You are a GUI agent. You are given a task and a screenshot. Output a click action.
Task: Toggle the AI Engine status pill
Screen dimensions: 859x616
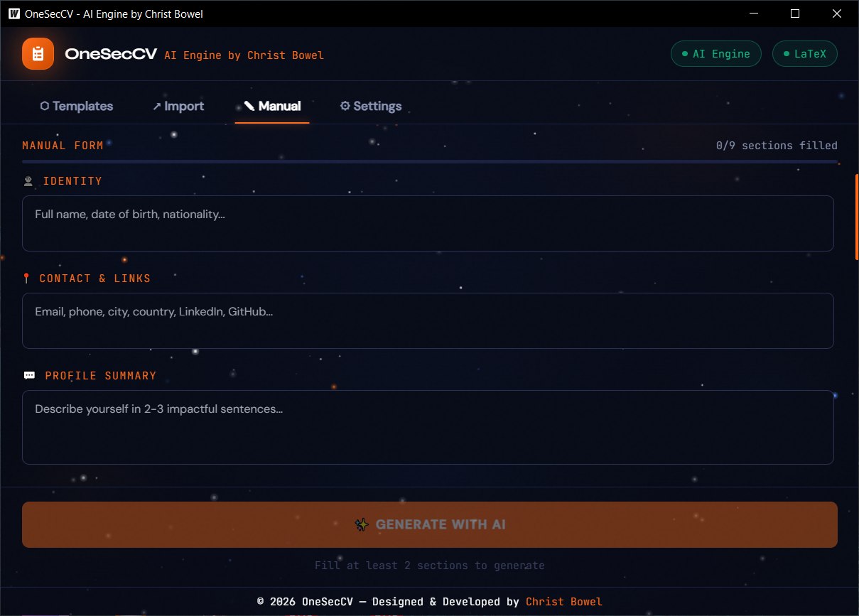(x=715, y=53)
